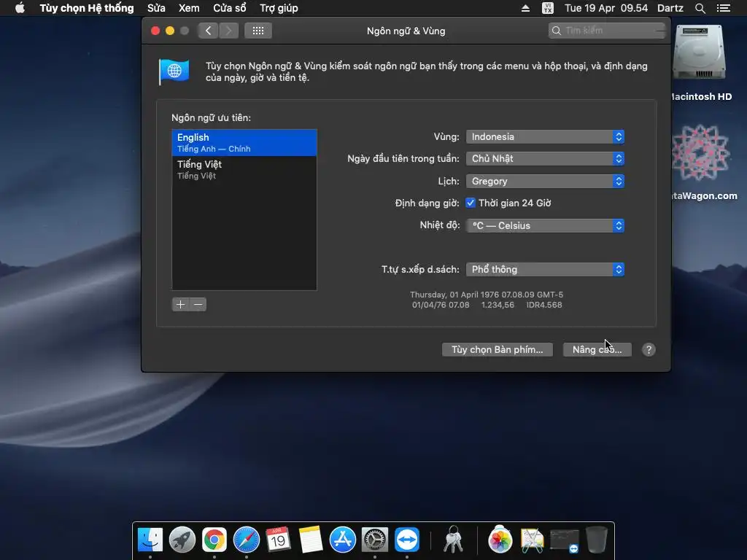Open the dark screen-sharing app in Dock
Image resolution: width=747 pixels, height=560 pixels.
(565, 540)
